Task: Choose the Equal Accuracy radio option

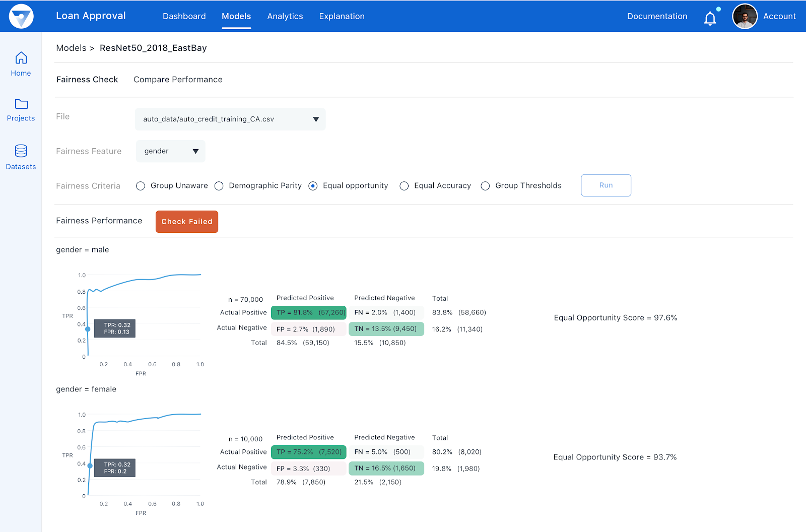Action: (404, 186)
